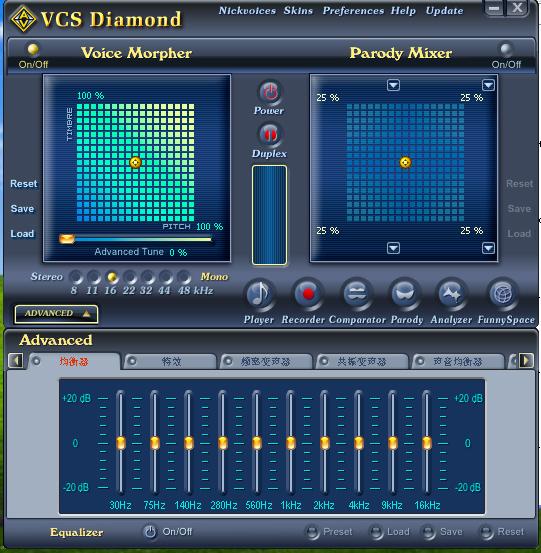Select 32 kHz sample rate

(147, 277)
